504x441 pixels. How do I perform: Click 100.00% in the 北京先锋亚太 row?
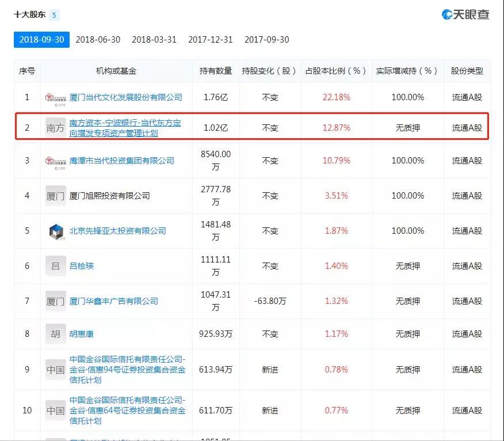pyautogui.click(x=407, y=231)
